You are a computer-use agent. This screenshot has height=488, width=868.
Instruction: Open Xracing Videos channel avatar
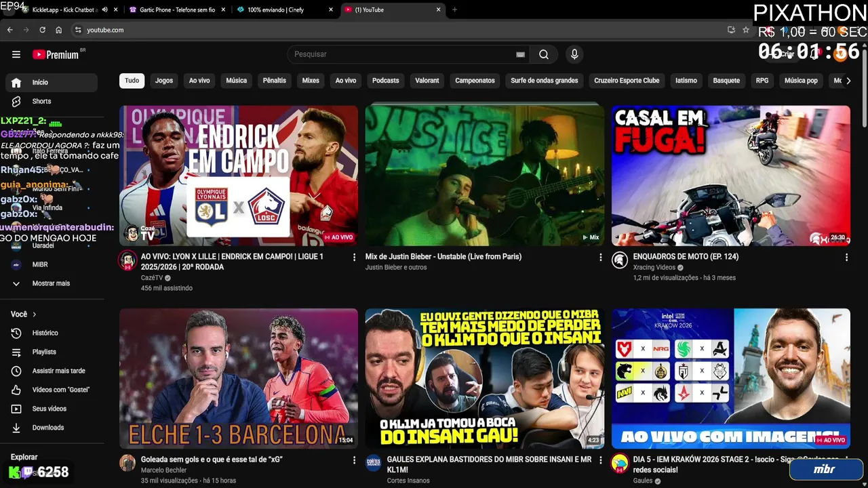(x=620, y=261)
